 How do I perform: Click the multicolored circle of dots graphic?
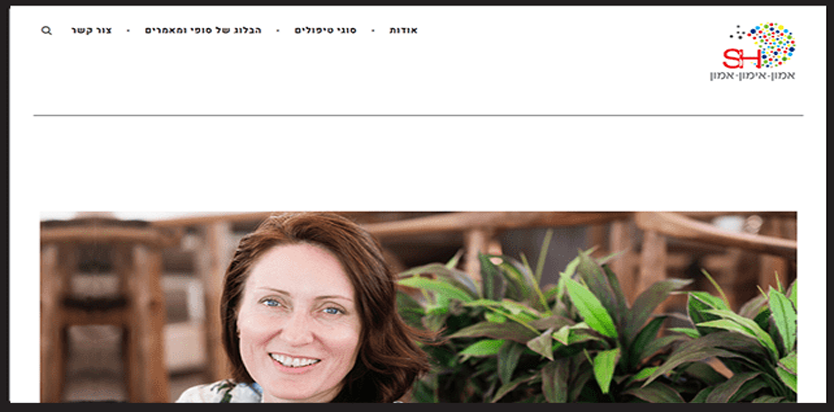[x=772, y=45]
